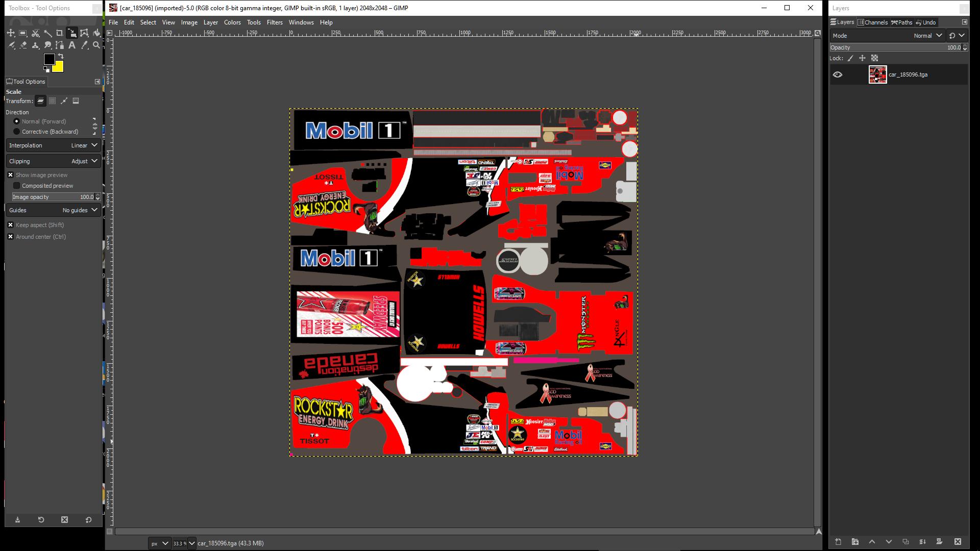The image size is (980, 551).
Task: Select the Fuzzy Select tool
Action: point(47,33)
